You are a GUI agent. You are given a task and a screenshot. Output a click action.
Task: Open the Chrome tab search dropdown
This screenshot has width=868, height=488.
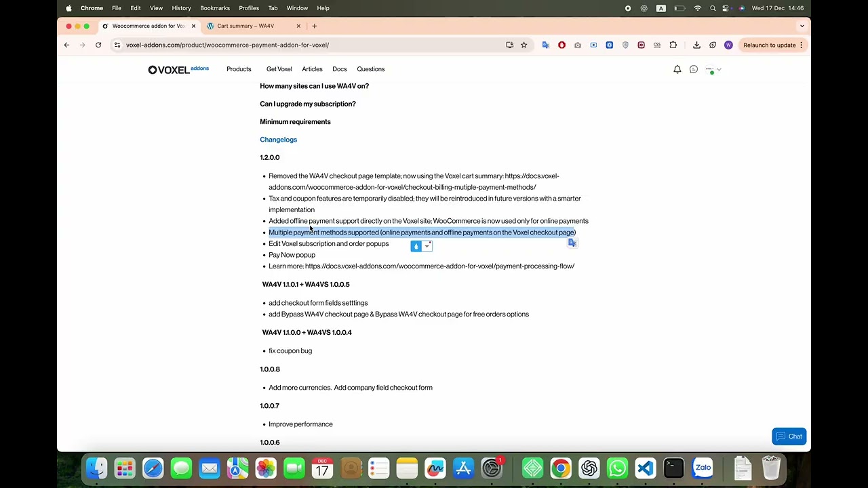click(802, 26)
